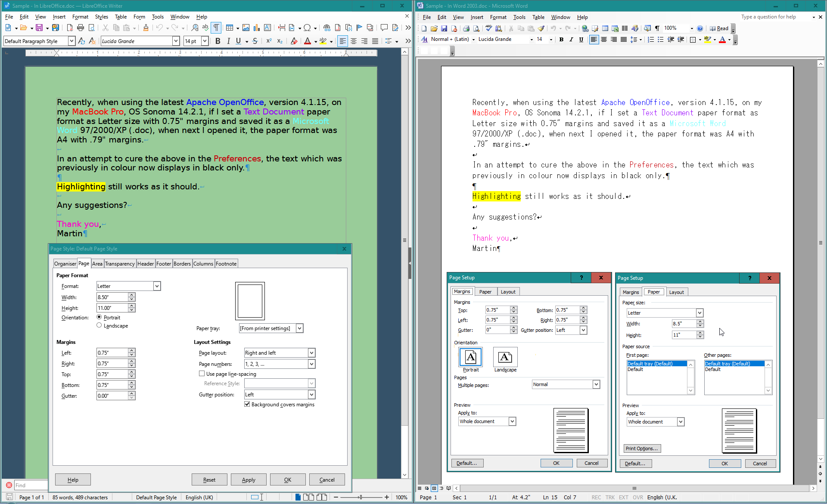Toggle Formatting Marks pilcrow in Writer

(x=216, y=28)
